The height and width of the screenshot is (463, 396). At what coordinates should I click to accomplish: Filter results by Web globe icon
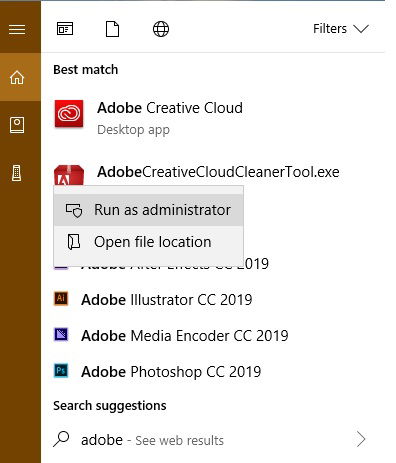[161, 29]
